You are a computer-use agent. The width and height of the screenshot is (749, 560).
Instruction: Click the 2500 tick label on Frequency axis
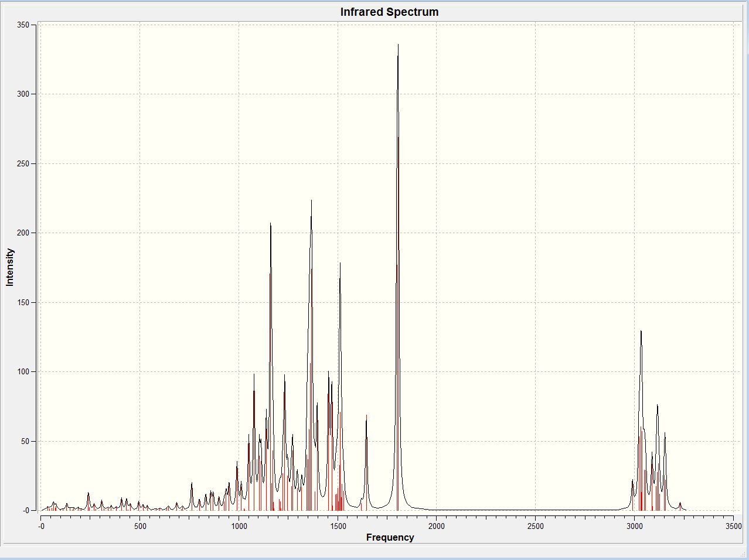535,526
